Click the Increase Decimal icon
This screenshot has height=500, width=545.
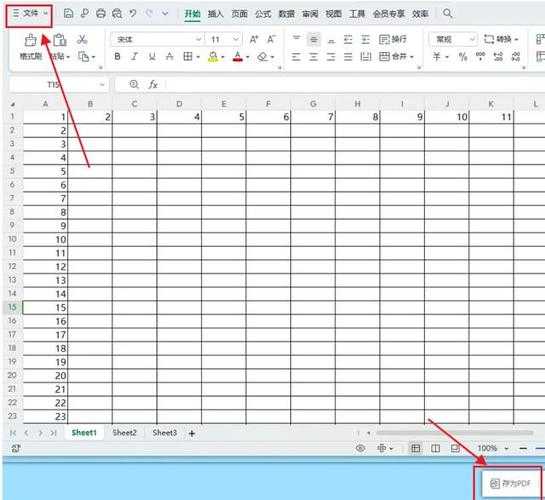tap(498, 57)
